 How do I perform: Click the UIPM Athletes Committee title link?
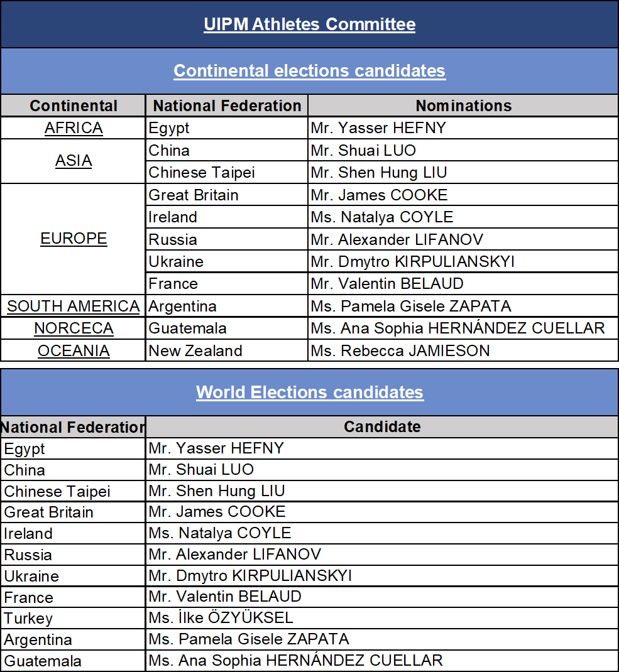[x=309, y=24]
